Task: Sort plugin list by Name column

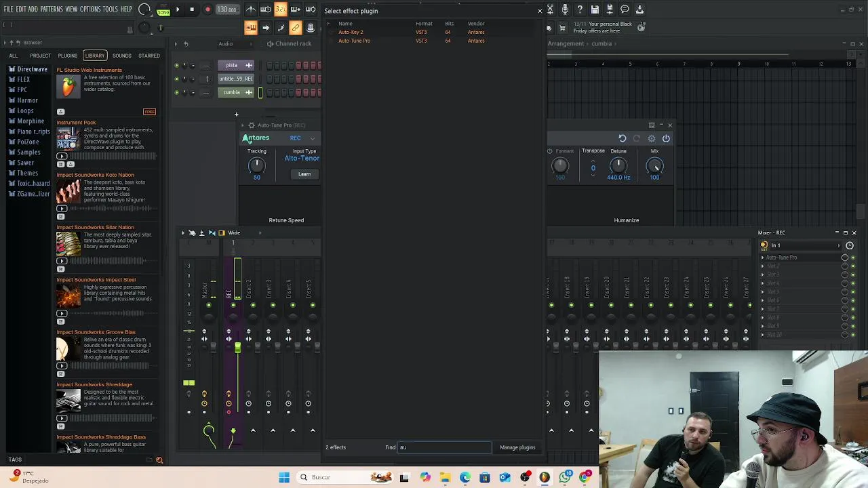Action: pos(345,24)
